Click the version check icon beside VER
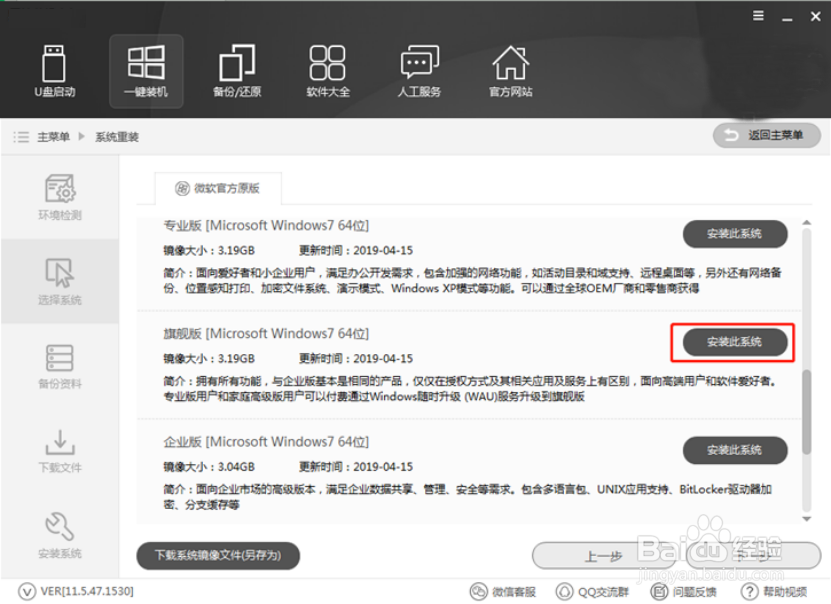This screenshot has width=831, height=604. [27, 591]
